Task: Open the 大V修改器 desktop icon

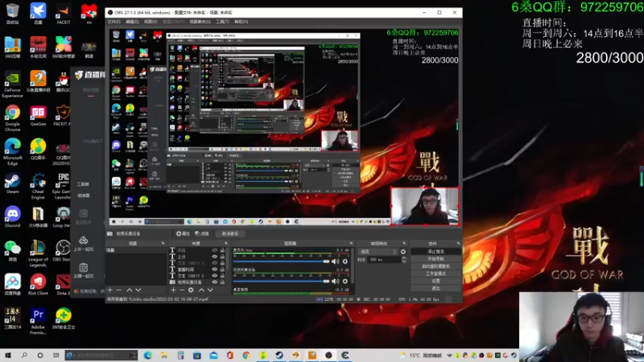Action: coord(38,216)
